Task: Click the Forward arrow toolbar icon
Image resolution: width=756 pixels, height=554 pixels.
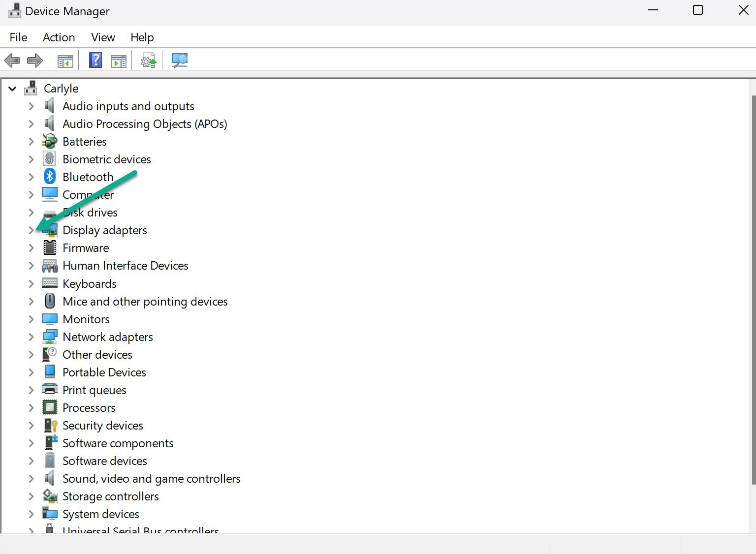Action: 34,61
